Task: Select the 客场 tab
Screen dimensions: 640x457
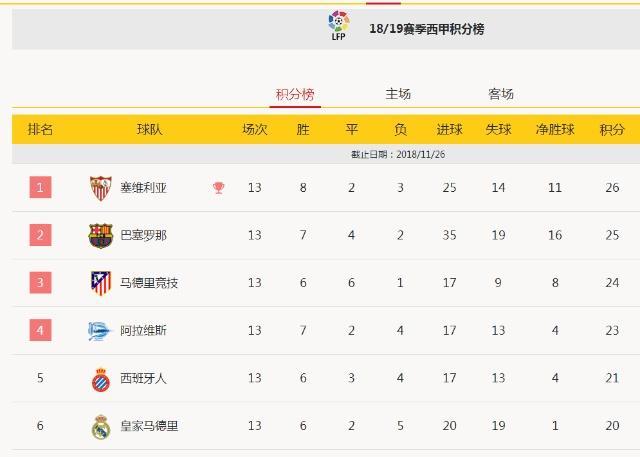Action: pyautogui.click(x=501, y=94)
